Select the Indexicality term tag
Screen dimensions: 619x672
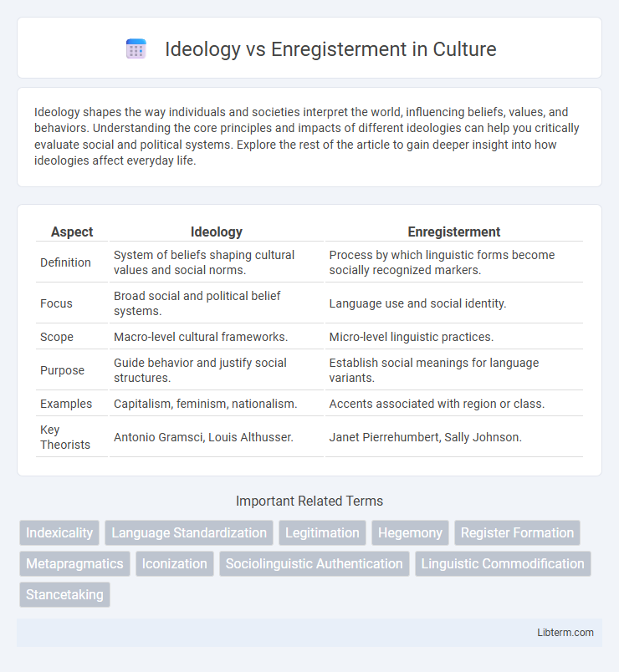(x=59, y=532)
